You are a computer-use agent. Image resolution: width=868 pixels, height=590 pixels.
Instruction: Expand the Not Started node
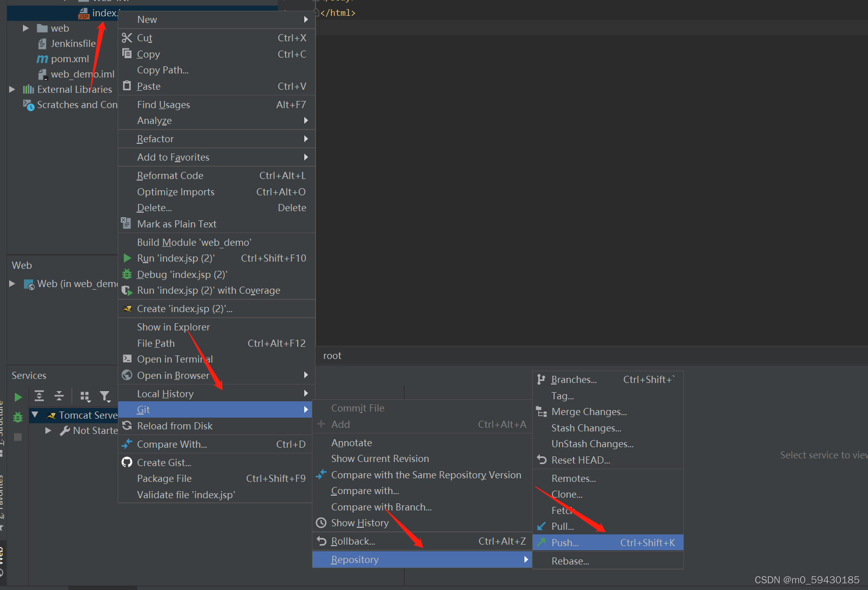(48, 430)
